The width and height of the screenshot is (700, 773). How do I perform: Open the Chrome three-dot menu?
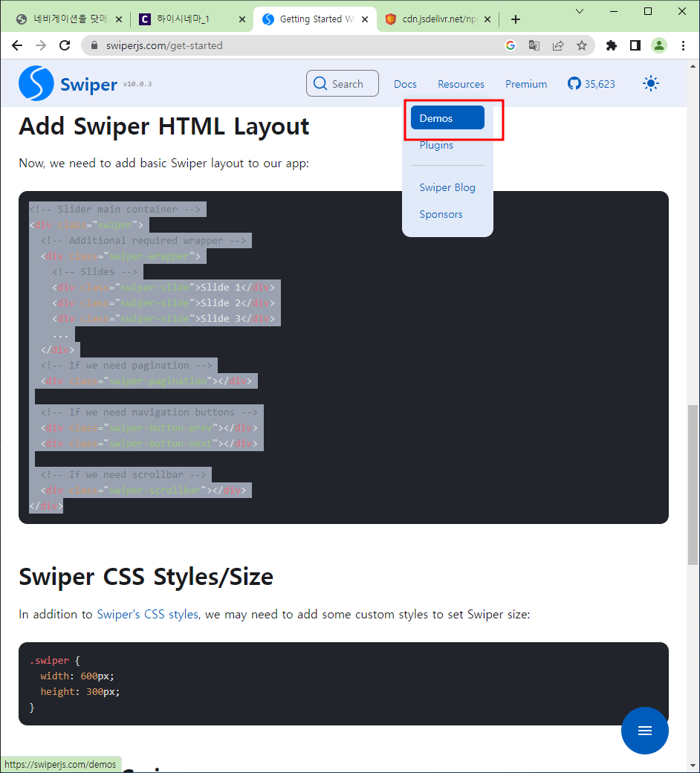coord(683,45)
